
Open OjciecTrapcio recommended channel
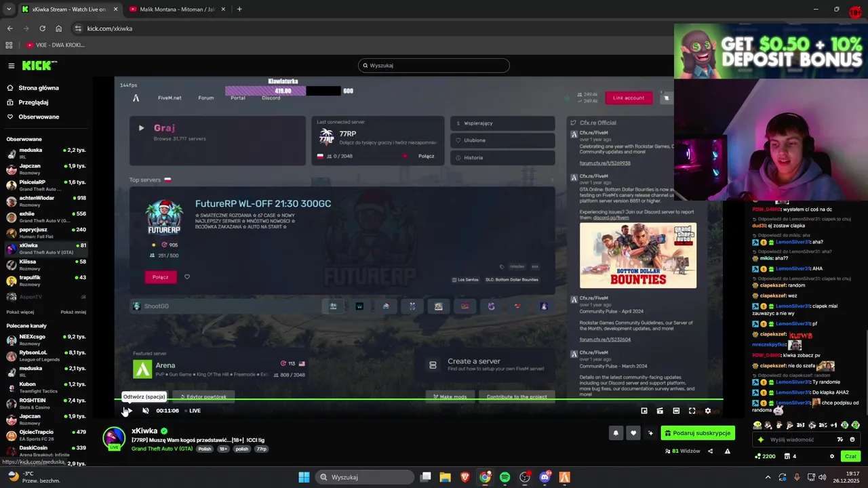click(x=46, y=435)
